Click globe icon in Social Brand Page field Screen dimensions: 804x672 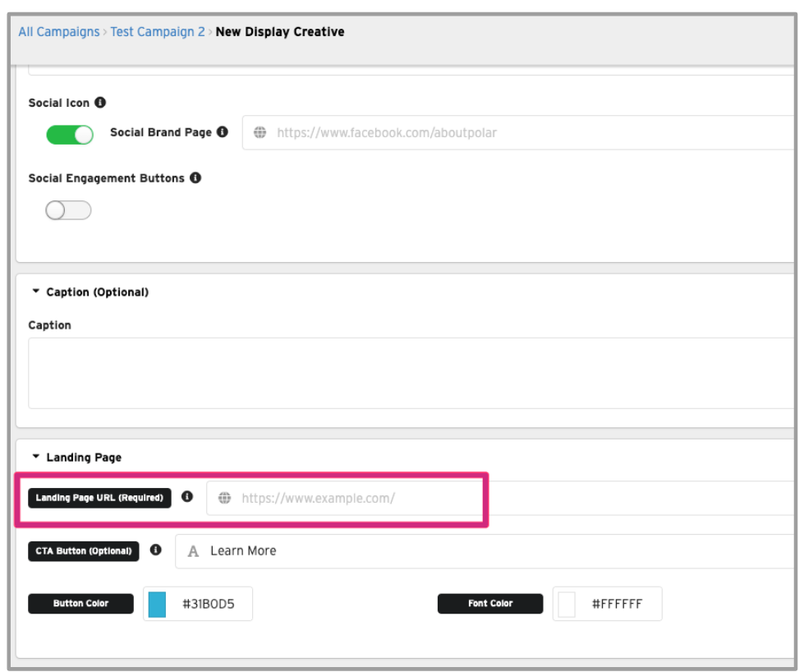point(260,132)
